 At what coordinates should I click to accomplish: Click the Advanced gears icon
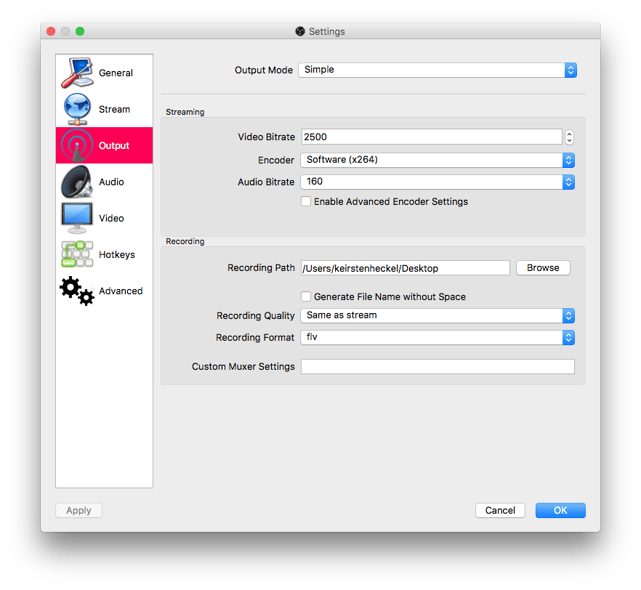77,291
